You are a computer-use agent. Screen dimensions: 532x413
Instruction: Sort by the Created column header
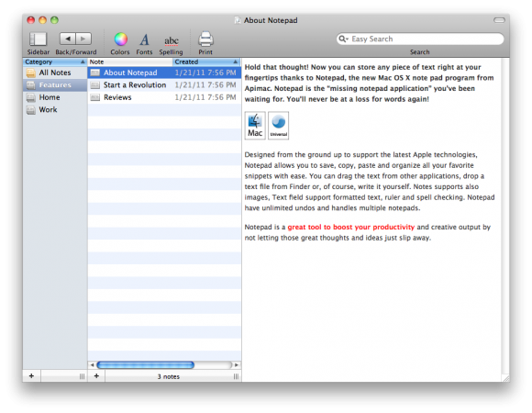(x=206, y=61)
